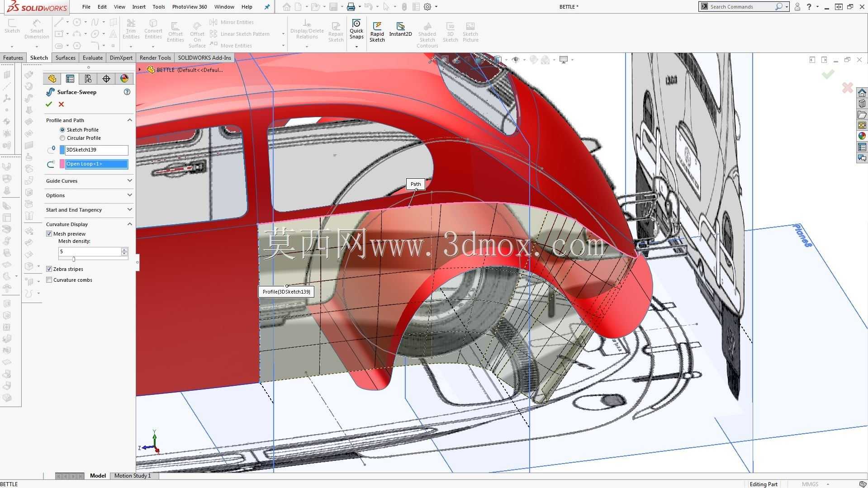Screen dimensions: 868x488
Task: Click Offset On Surface tool
Action: click(197, 34)
